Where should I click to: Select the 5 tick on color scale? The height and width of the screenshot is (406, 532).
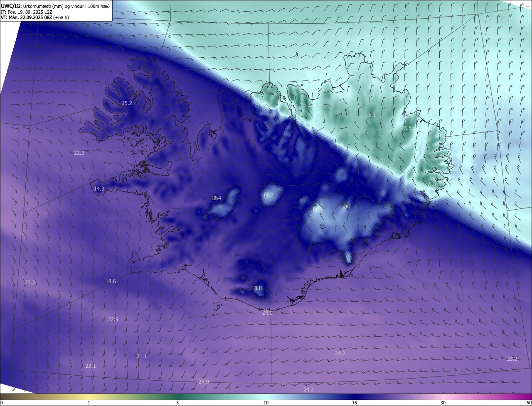(177, 403)
